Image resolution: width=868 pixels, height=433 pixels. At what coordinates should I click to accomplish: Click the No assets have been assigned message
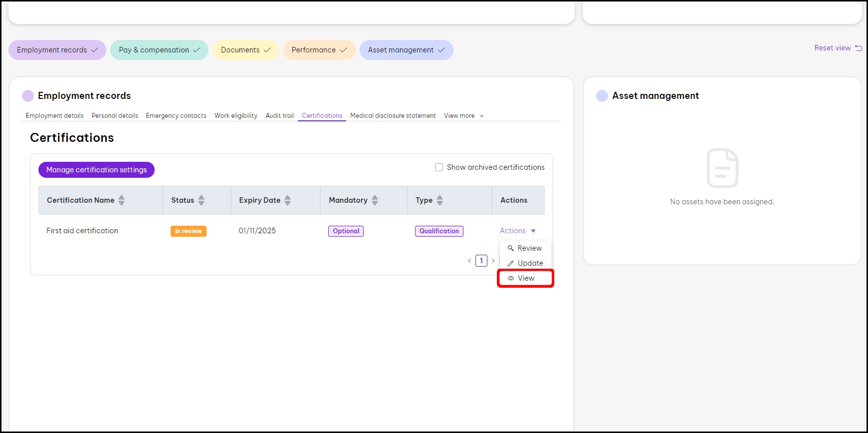722,202
